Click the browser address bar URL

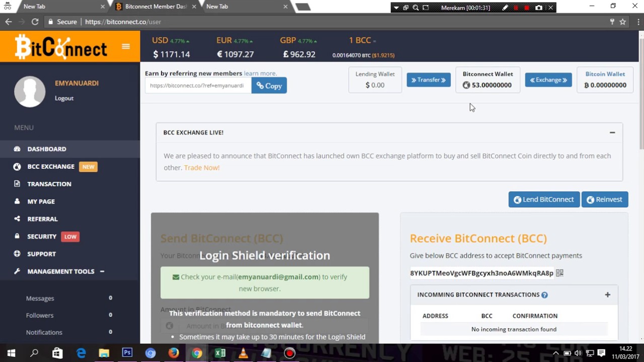click(x=123, y=22)
